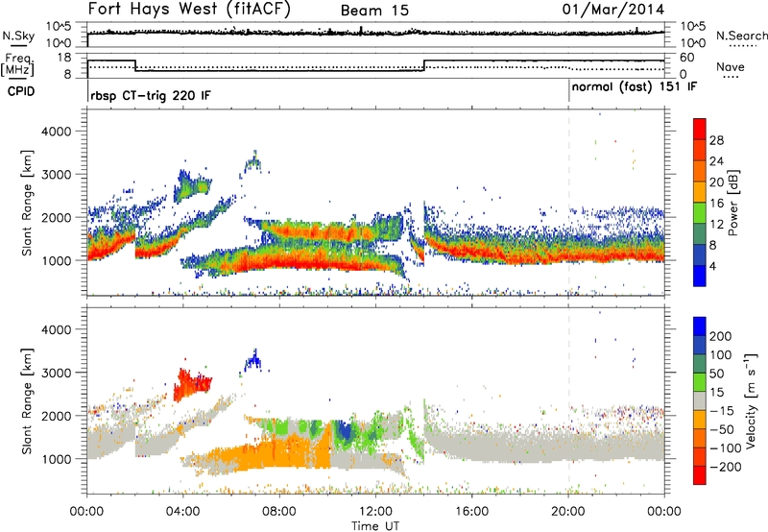
Task: Pick the red Velocity segment below -200
Action: point(700,475)
